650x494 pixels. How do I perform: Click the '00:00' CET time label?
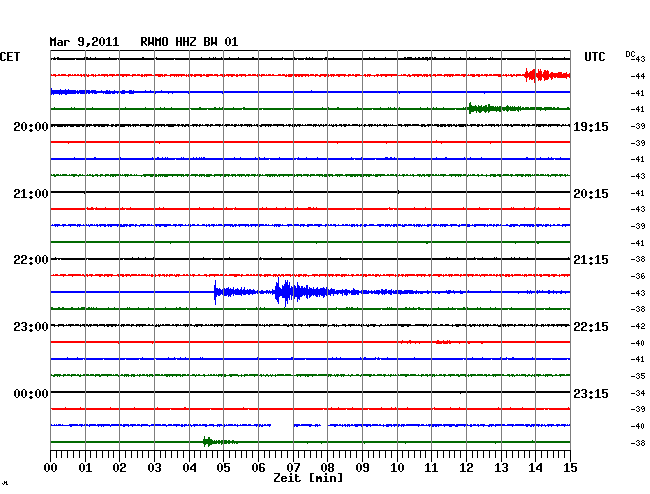[x=31, y=394]
